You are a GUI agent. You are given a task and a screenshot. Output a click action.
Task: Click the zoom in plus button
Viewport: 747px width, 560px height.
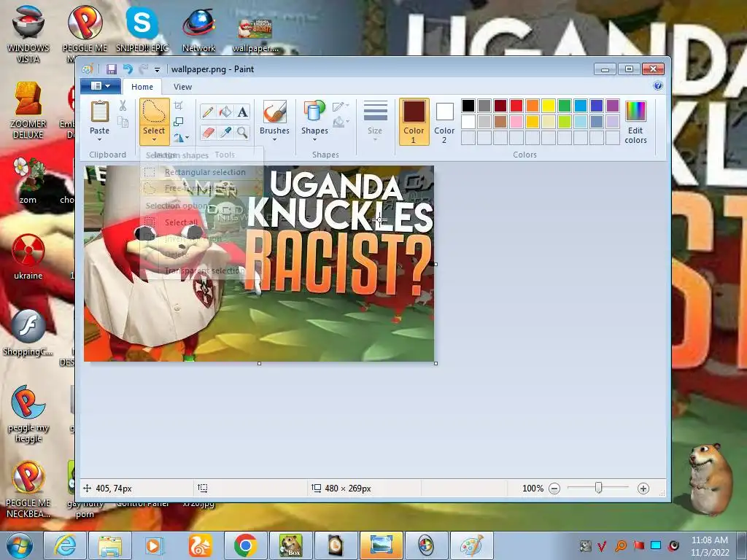(x=643, y=489)
